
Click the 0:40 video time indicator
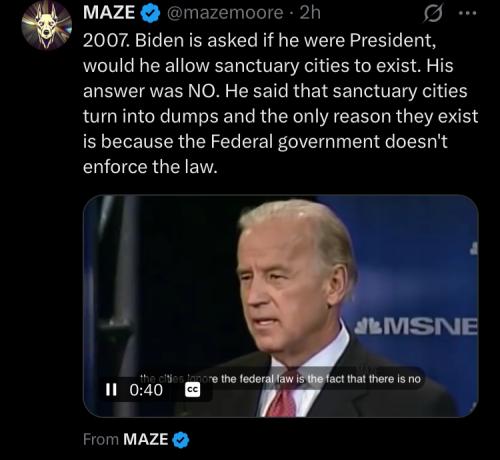(x=146, y=390)
